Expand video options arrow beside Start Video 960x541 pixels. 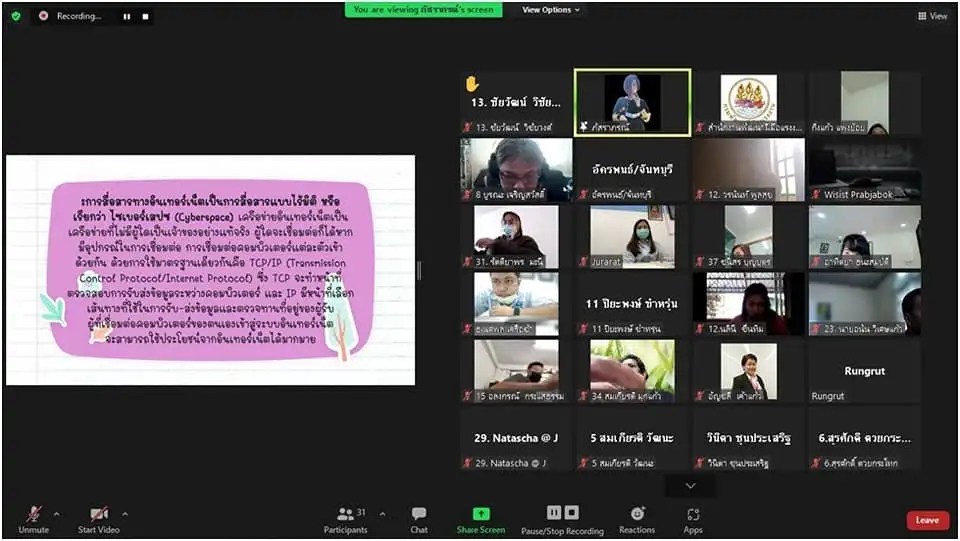(124, 514)
